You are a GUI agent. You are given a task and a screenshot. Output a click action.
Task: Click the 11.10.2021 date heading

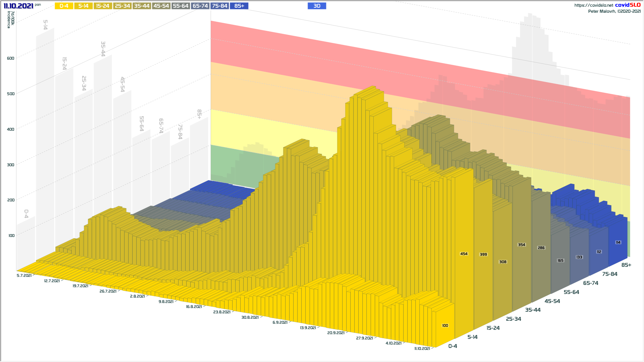[x=18, y=6]
